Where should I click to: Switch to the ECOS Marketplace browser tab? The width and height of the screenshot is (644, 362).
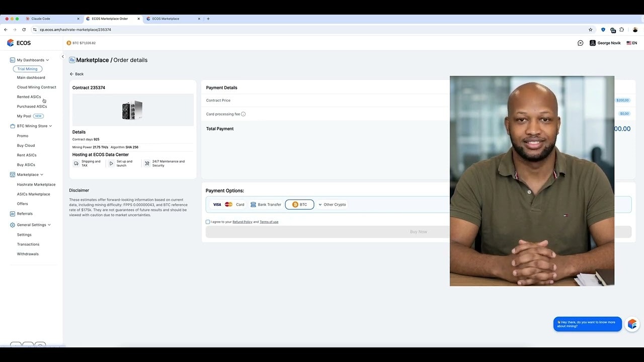coord(174,19)
